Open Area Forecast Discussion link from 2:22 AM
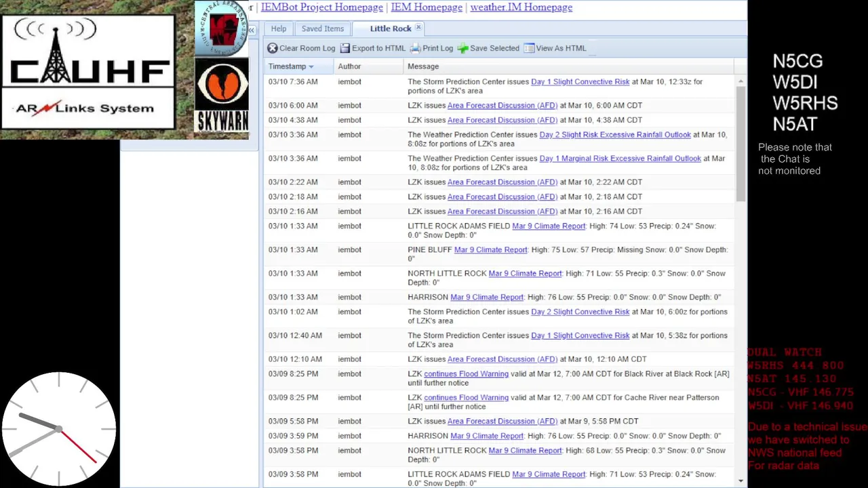 (502, 182)
